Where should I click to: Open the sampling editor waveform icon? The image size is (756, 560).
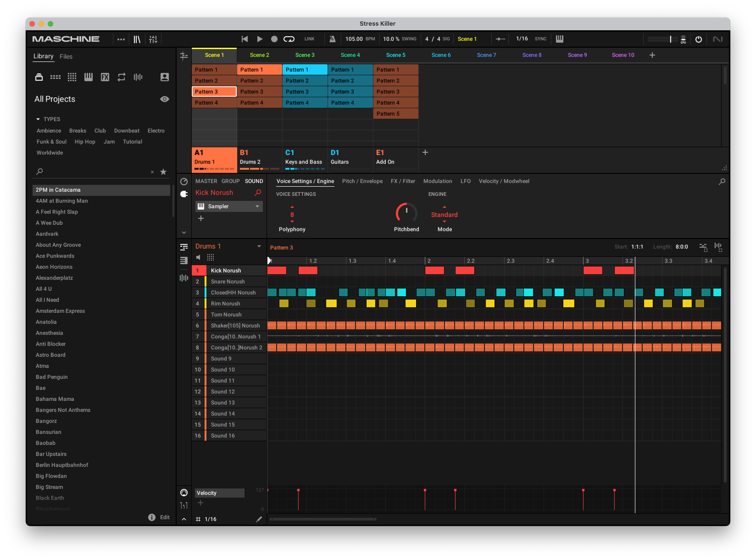pyautogui.click(x=184, y=278)
